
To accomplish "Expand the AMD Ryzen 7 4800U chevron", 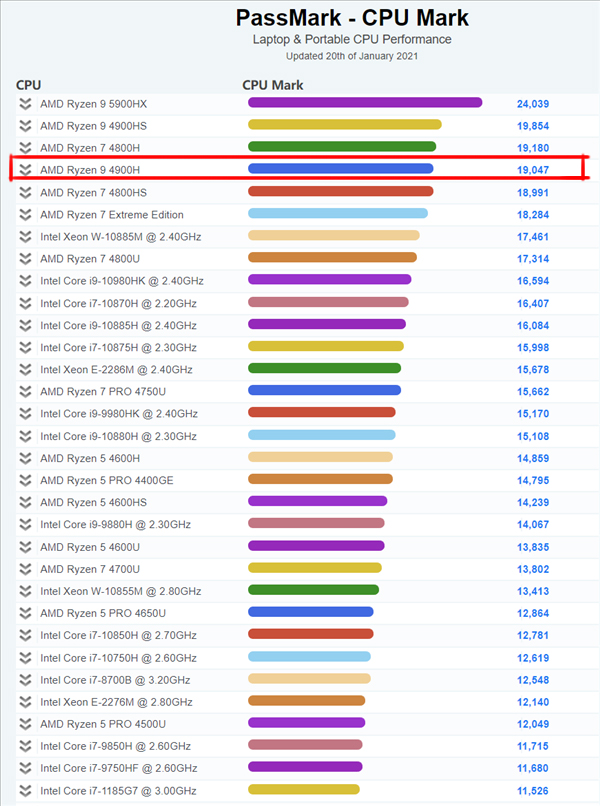I will click(25, 259).
